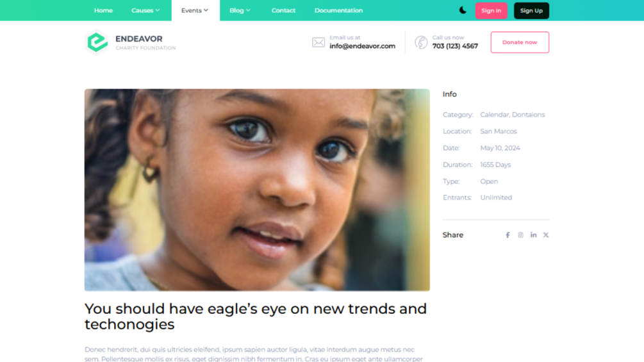The image size is (644, 362).
Task: Click the Sign Up button
Action: coord(531,11)
